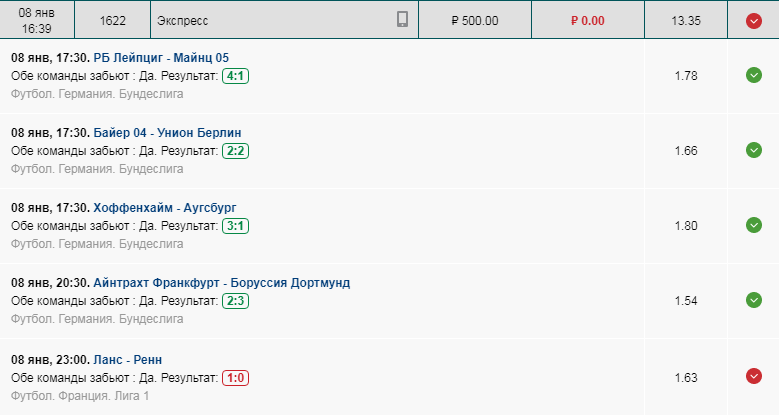779x415 pixels.
Task: Open the Байер 04 - Унион Берлин link
Action: (x=167, y=133)
